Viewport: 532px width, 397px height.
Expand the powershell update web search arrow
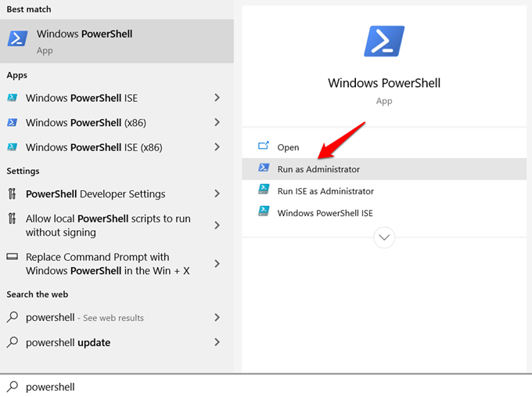click(217, 342)
